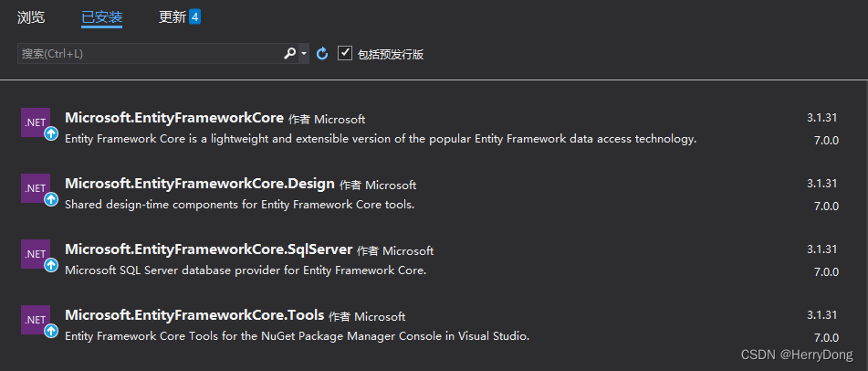Open the 已安装 tab
The height and width of the screenshot is (371, 868).
pyautogui.click(x=102, y=17)
